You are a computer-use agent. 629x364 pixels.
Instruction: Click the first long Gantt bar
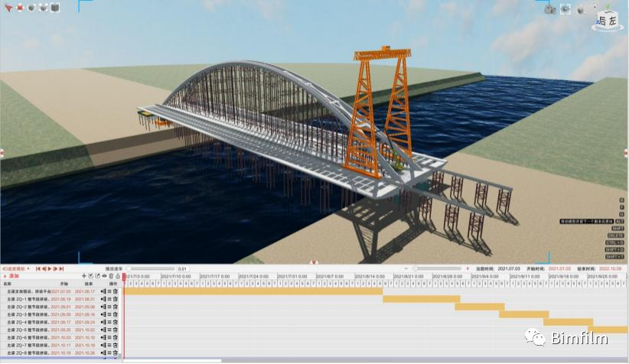point(253,291)
